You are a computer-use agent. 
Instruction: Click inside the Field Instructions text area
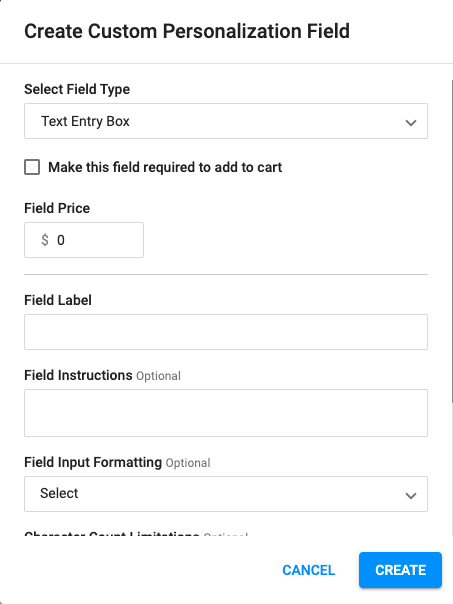(x=226, y=413)
